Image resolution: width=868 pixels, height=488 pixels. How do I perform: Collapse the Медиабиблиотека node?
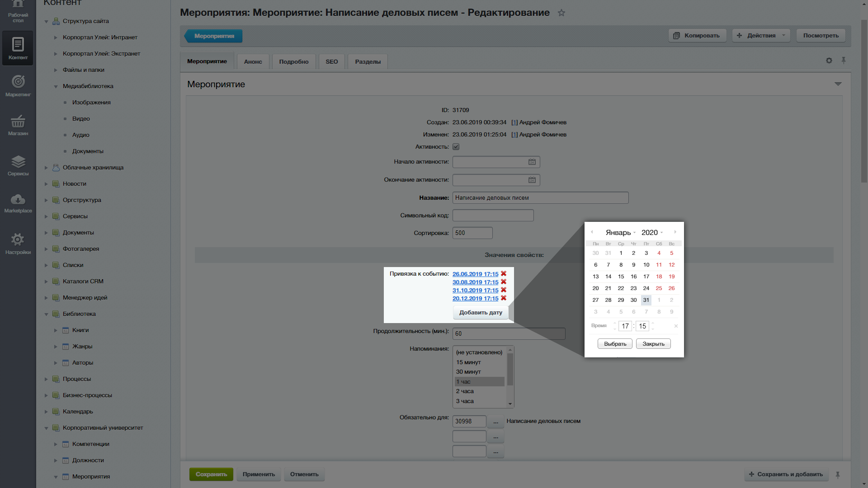pos(56,86)
